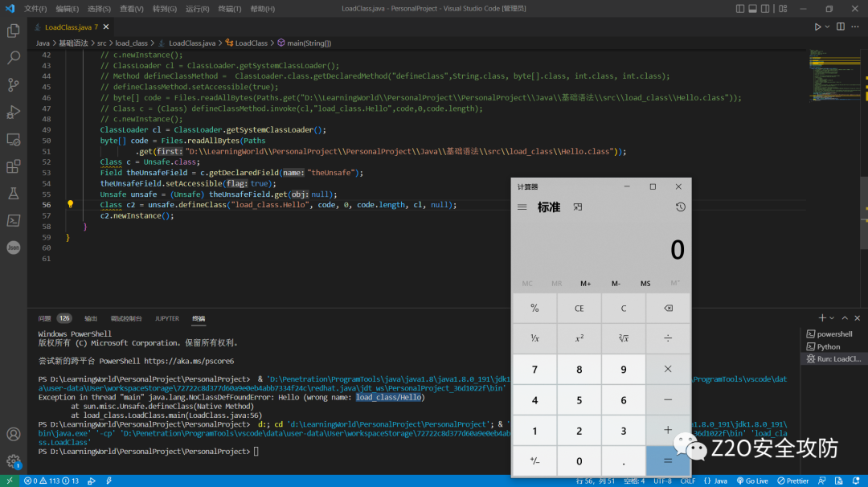This screenshot has height=487, width=868.
Task: Expand the src breadcrumb segment
Action: [102, 43]
